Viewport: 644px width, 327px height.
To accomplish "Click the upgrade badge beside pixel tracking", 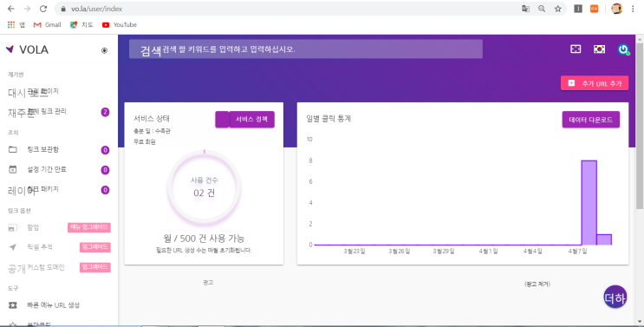I will pyautogui.click(x=95, y=247).
